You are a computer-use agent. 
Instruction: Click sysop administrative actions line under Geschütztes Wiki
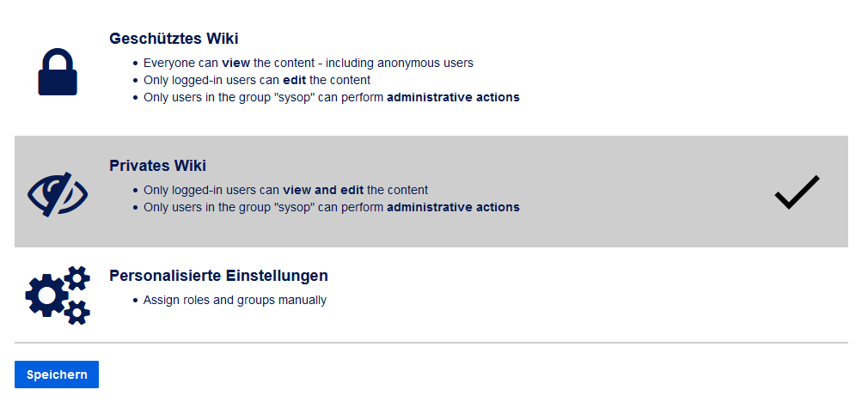tap(332, 97)
